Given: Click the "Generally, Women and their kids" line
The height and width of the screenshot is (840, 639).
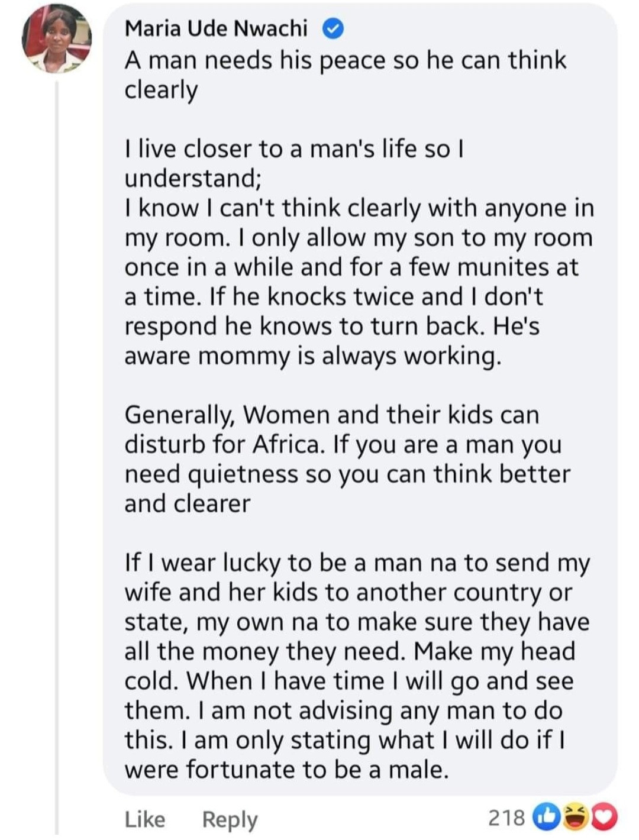Looking at the screenshot, I should [331, 415].
